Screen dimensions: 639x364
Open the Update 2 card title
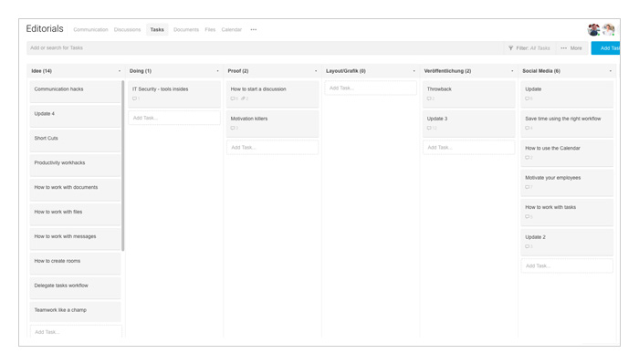(x=535, y=237)
